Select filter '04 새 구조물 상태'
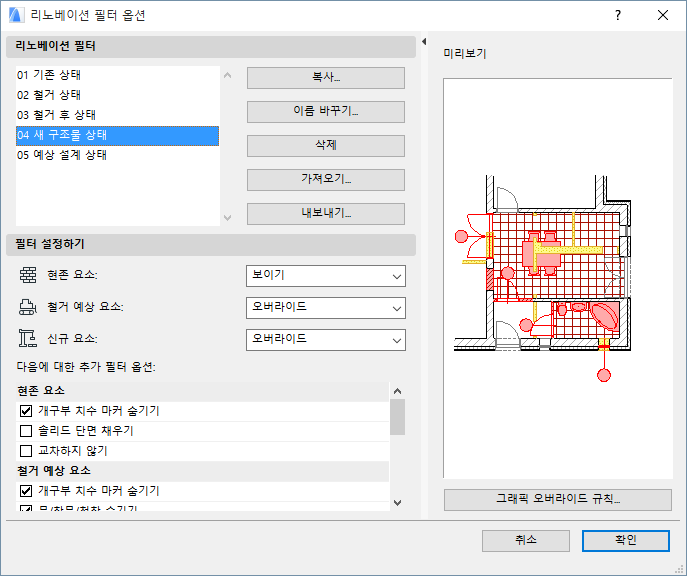The height and width of the screenshot is (576, 687). (x=117, y=135)
